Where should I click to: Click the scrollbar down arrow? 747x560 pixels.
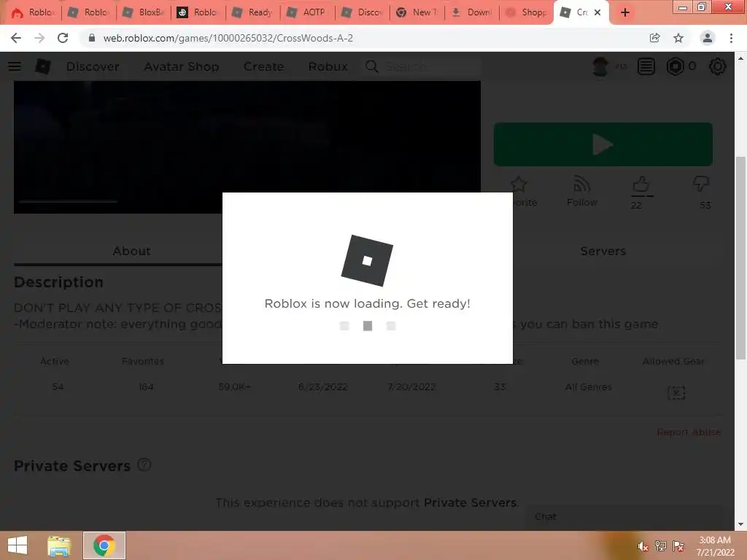tap(740, 524)
